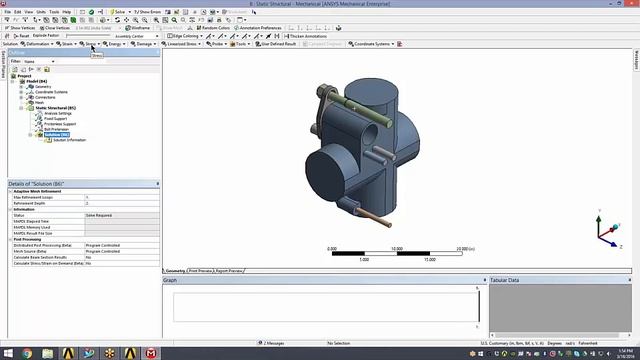Open Edge Coloring dropdown
The image size is (640, 360).
[x=185, y=36]
